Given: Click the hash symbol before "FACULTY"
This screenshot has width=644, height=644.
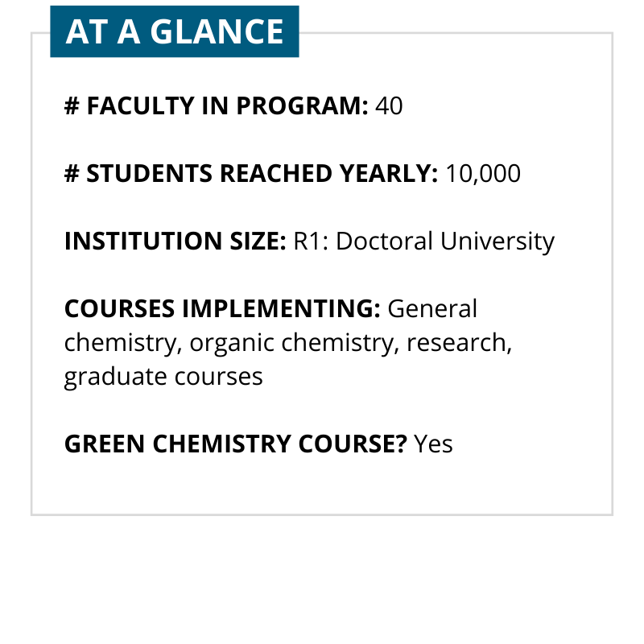Looking at the screenshot, I should click(71, 105).
